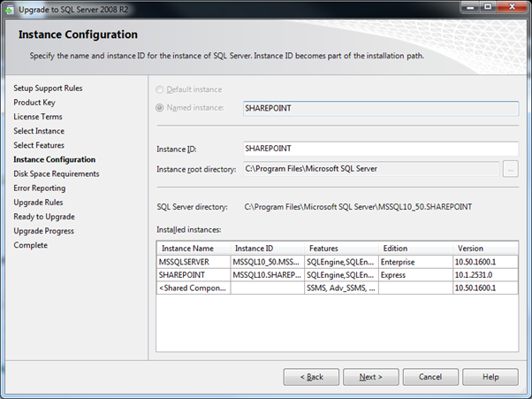Go to the Product Key step
532x399 pixels.
(x=34, y=103)
